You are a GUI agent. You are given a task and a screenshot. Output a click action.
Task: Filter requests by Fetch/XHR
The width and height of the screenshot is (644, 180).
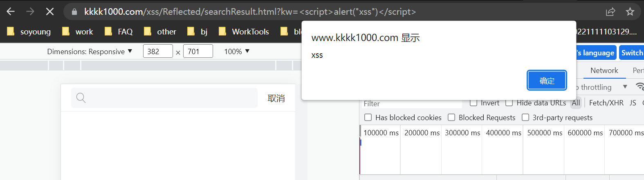[606, 103]
